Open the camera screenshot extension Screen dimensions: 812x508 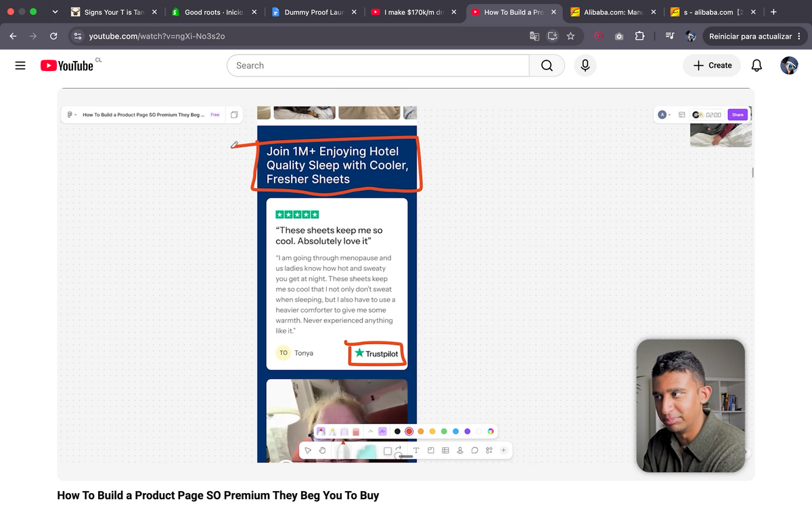click(619, 36)
